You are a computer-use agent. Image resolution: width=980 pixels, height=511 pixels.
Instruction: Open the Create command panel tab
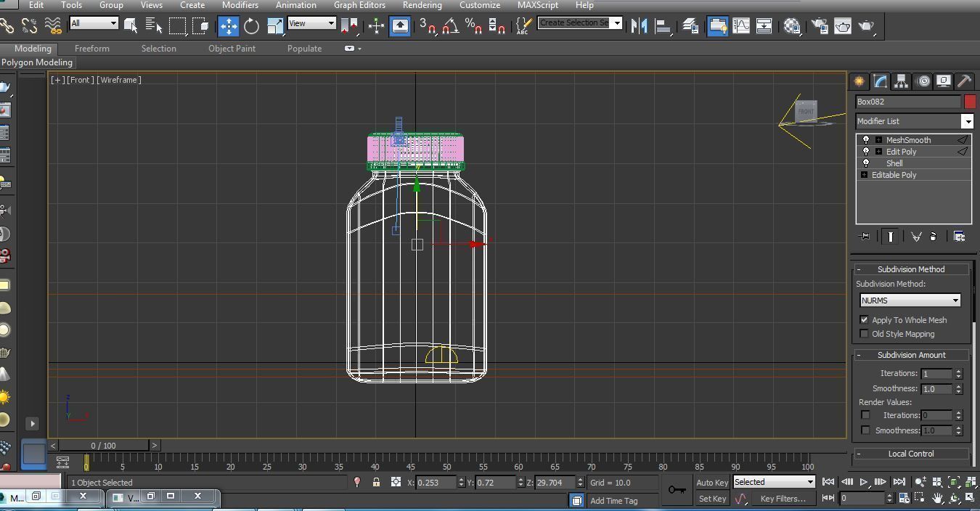coord(859,81)
